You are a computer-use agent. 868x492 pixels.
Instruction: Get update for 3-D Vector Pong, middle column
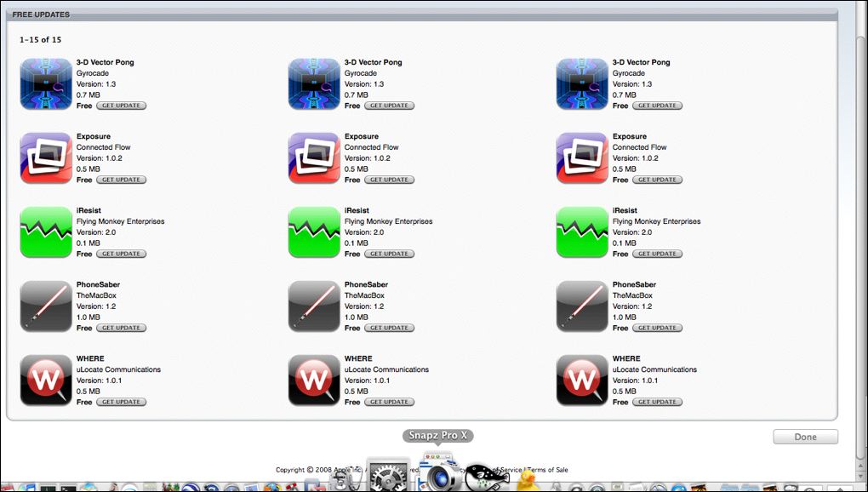389,106
